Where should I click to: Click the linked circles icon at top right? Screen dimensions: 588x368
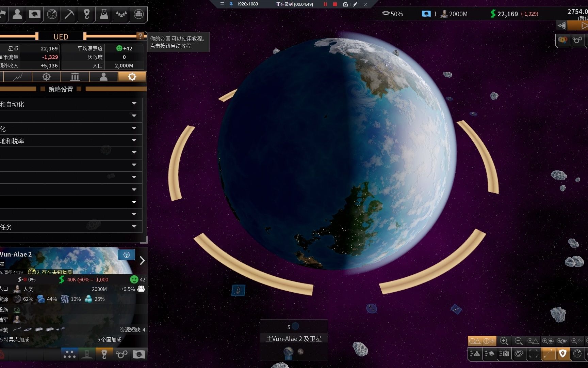coord(577,40)
